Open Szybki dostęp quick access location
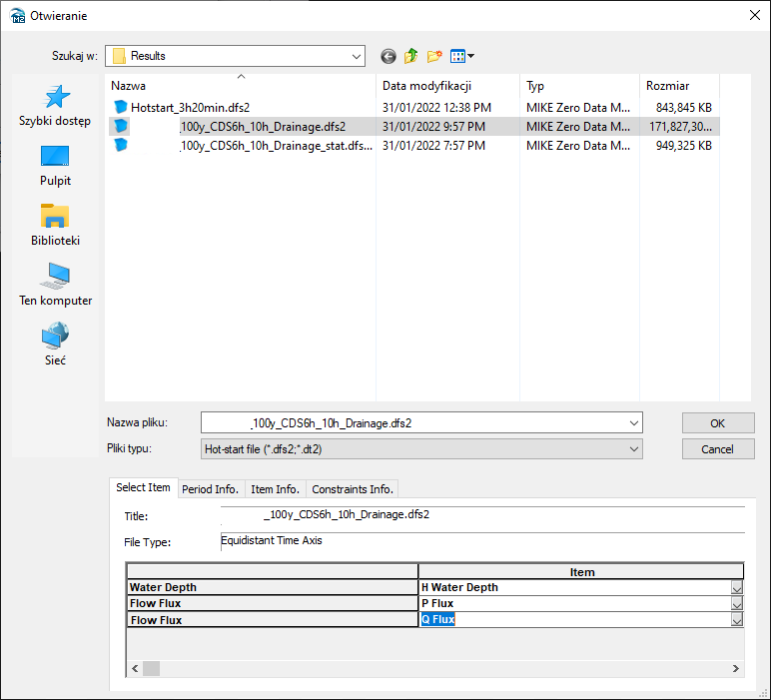This screenshot has width=771, height=700. click(x=55, y=106)
